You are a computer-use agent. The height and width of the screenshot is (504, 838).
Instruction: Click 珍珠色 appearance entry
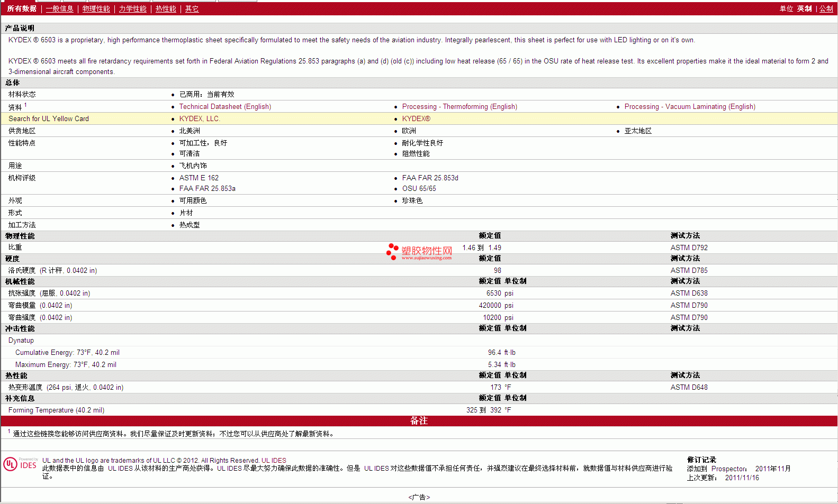pyautogui.click(x=412, y=201)
